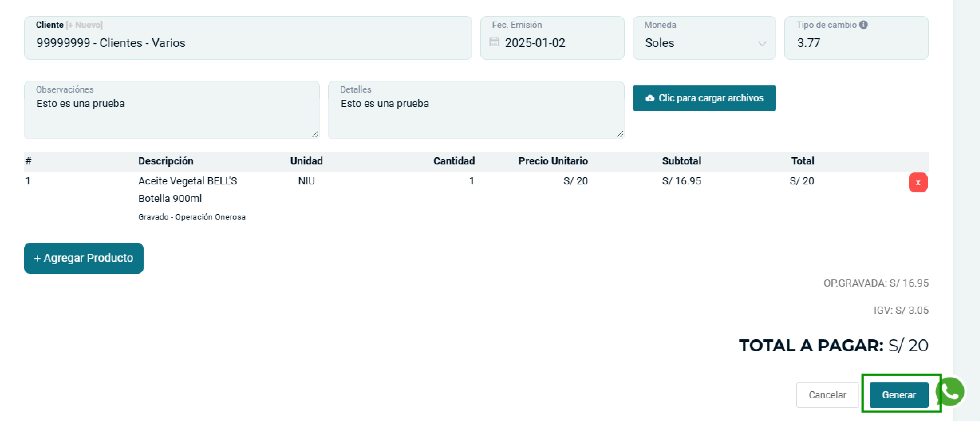
Task: Click into the Detalles text area
Action: [476, 114]
